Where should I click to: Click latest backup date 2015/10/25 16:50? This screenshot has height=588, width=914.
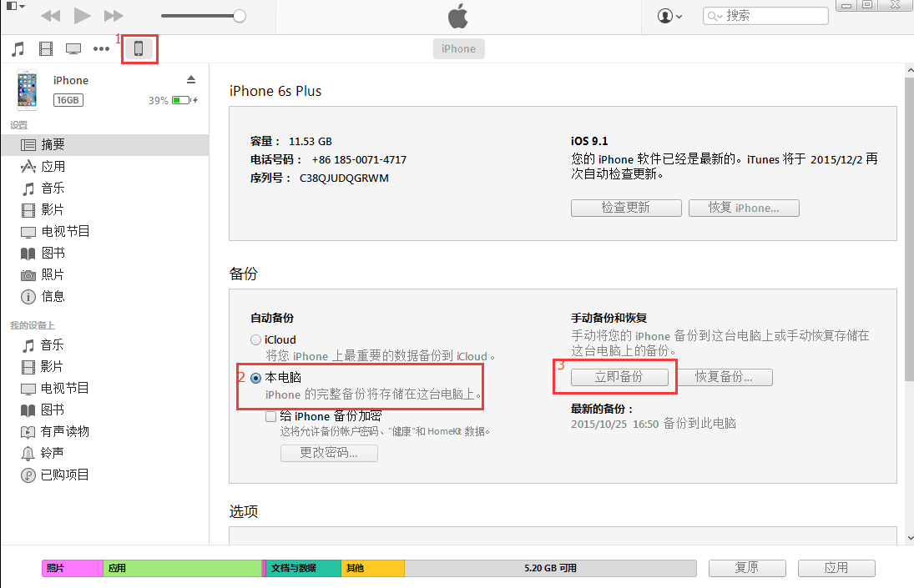614,424
